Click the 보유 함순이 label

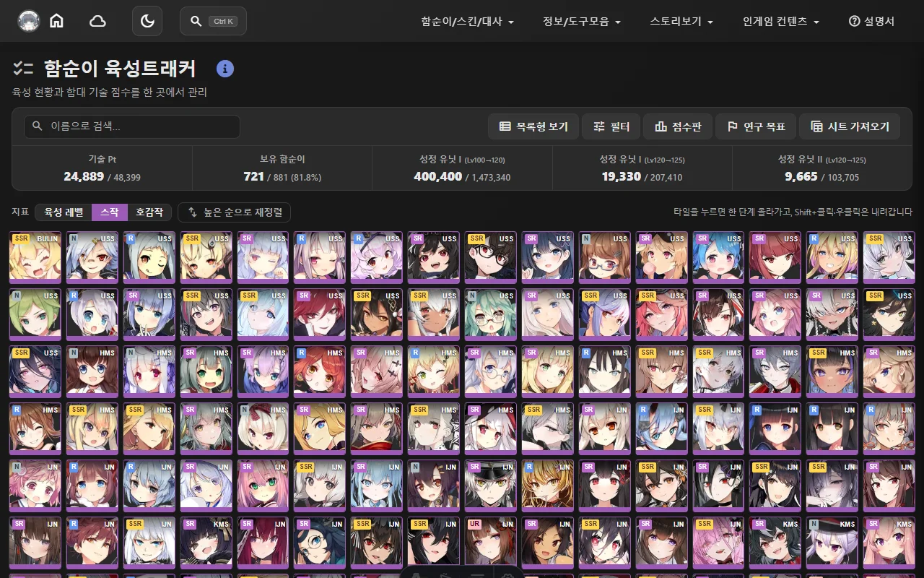(x=282, y=160)
